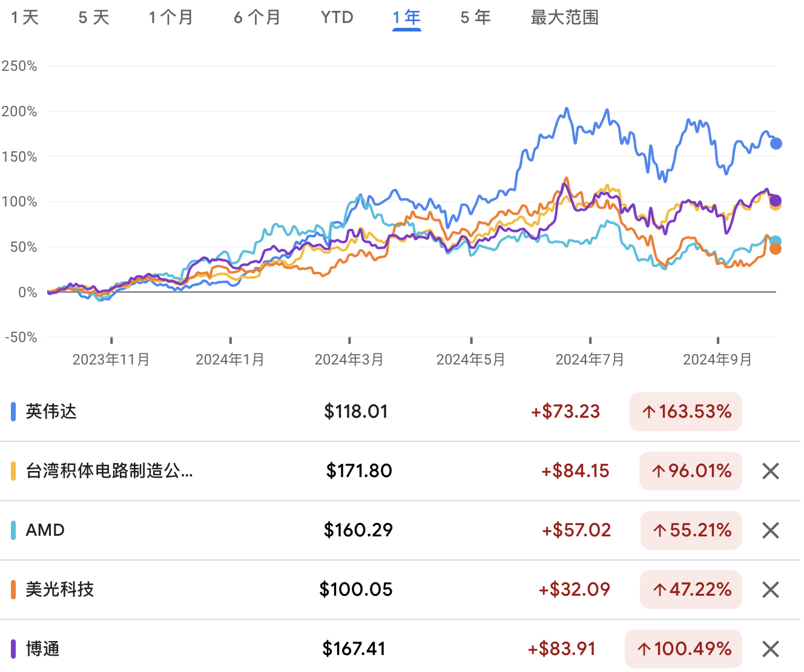This screenshot has height=672, width=804.
Task: Click the +$57.02 gain value
Action: pyautogui.click(x=576, y=530)
